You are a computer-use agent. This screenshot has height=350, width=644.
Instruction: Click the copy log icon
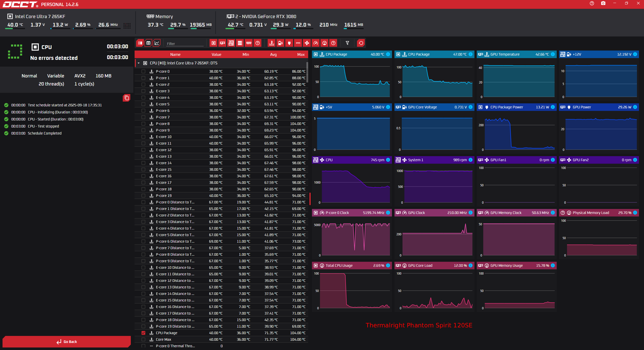click(127, 98)
